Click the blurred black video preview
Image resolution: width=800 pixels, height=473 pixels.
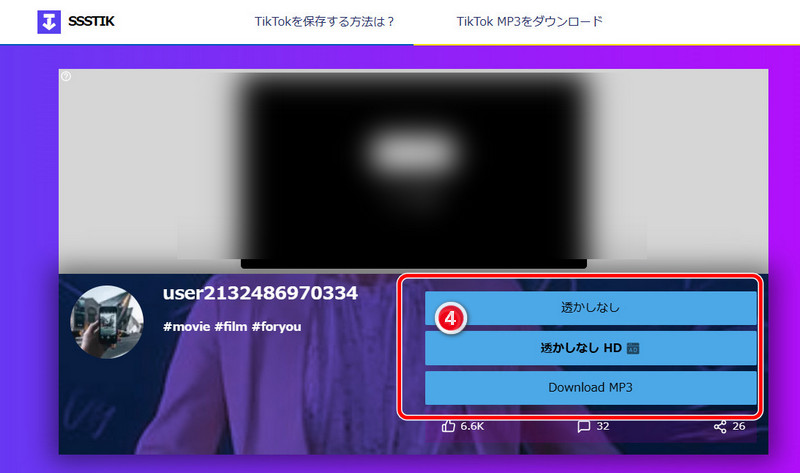[414, 170]
